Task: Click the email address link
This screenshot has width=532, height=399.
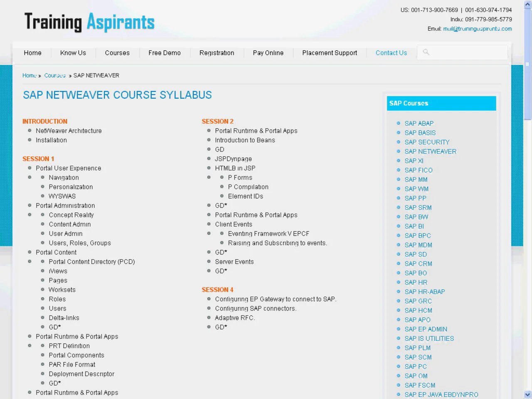Action: tap(478, 29)
